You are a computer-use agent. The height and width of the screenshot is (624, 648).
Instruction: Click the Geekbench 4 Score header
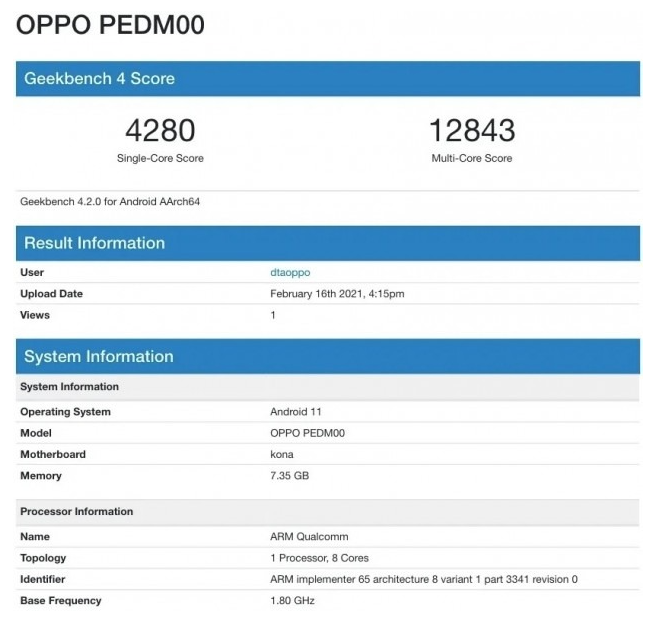99,78
